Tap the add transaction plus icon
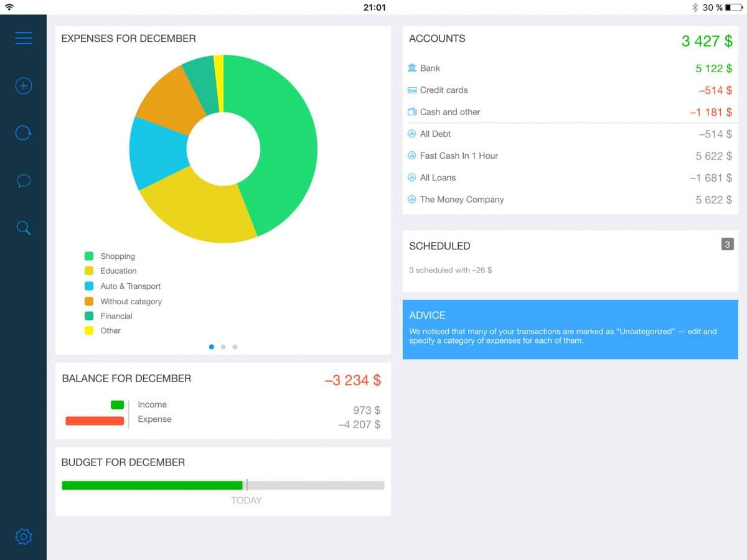This screenshot has width=747, height=560. pos(23,86)
